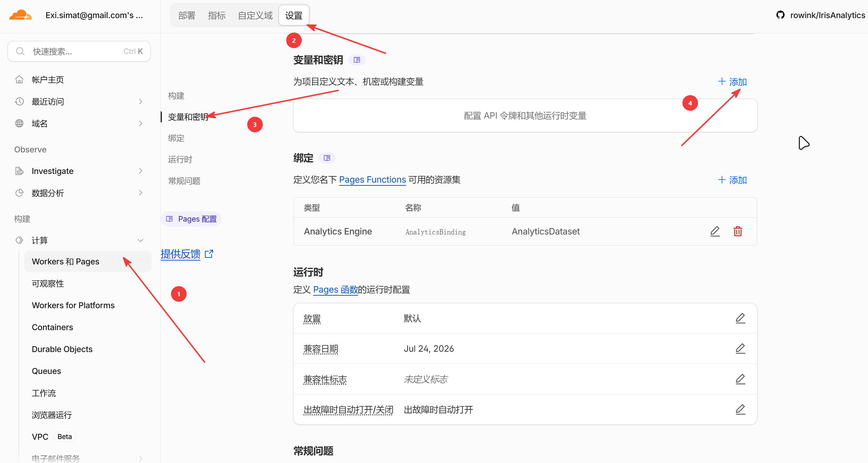The image size is (868, 463).
Task: Jump to 绑定 settings section
Action: (176, 138)
